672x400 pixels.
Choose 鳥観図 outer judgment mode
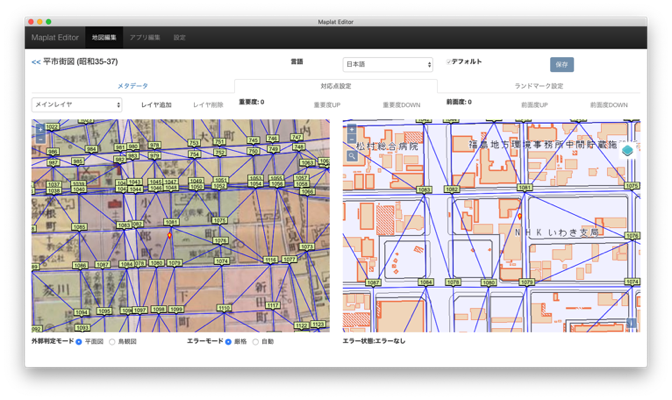click(112, 342)
